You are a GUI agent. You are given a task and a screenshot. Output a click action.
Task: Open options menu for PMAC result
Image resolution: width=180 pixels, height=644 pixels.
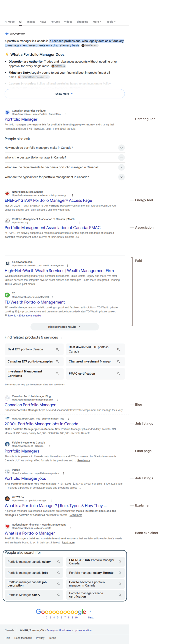(79, 223)
